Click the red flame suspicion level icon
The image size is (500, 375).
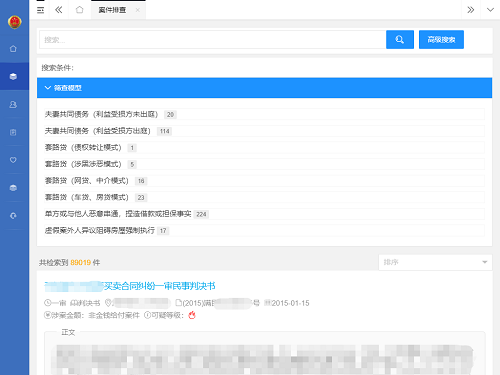(192, 315)
